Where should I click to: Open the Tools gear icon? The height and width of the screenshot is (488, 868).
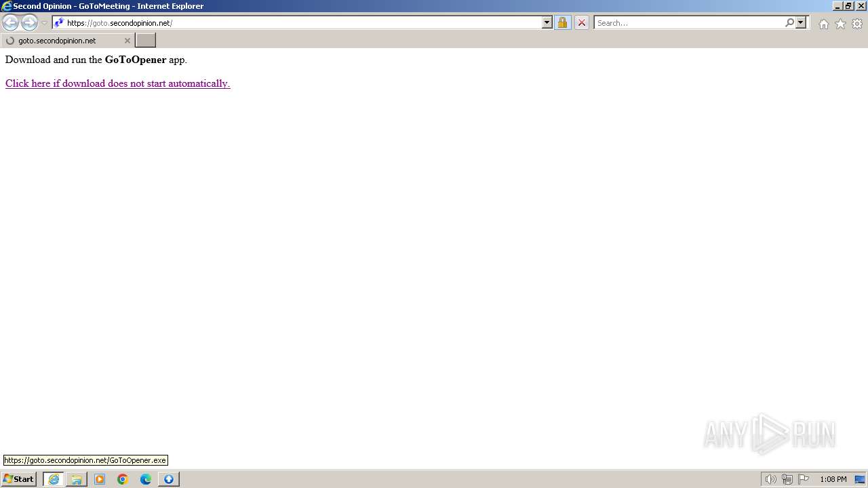coord(857,24)
